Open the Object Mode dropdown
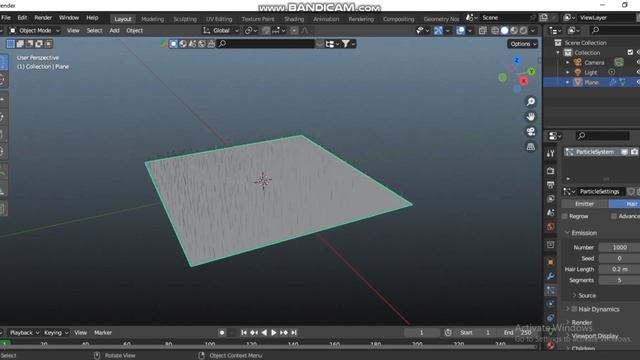 (x=34, y=31)
